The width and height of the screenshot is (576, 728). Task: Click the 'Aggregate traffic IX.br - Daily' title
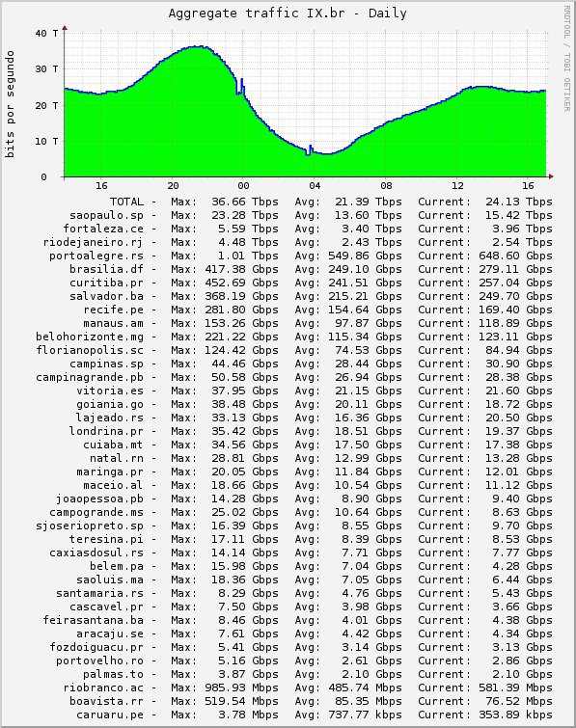[x=288, y=13]
